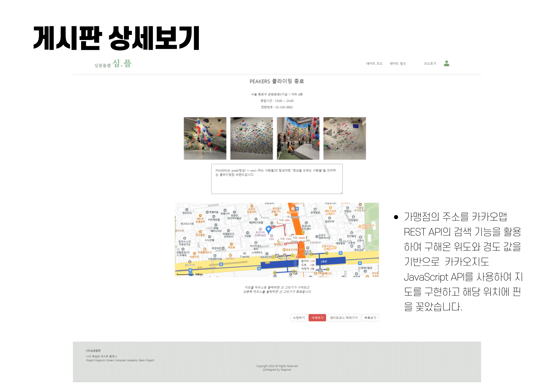The width and height of the screenshot is (554, 392).
Task: Click the 목록보기 button
Action: point(370,318)
